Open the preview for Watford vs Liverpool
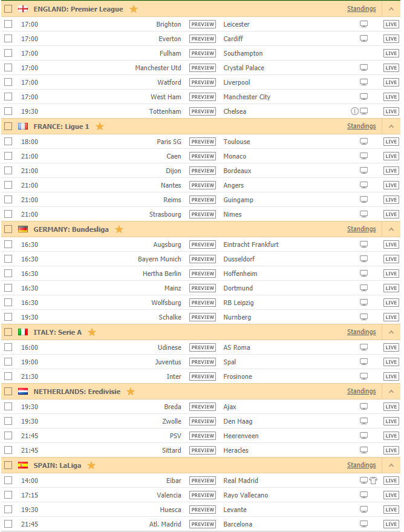The height and width of the screenshot is (532, 404). 203,82
